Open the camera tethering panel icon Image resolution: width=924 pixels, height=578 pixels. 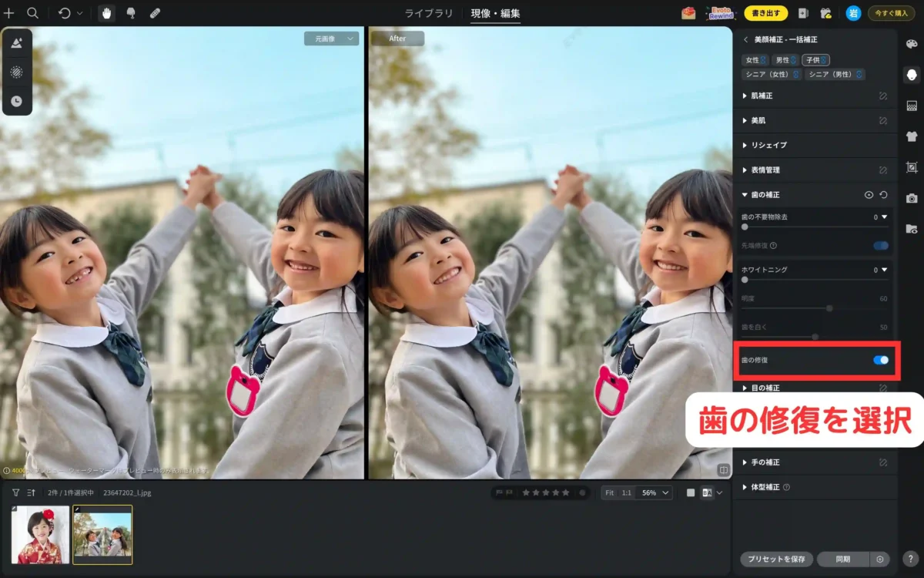[912, 198]
